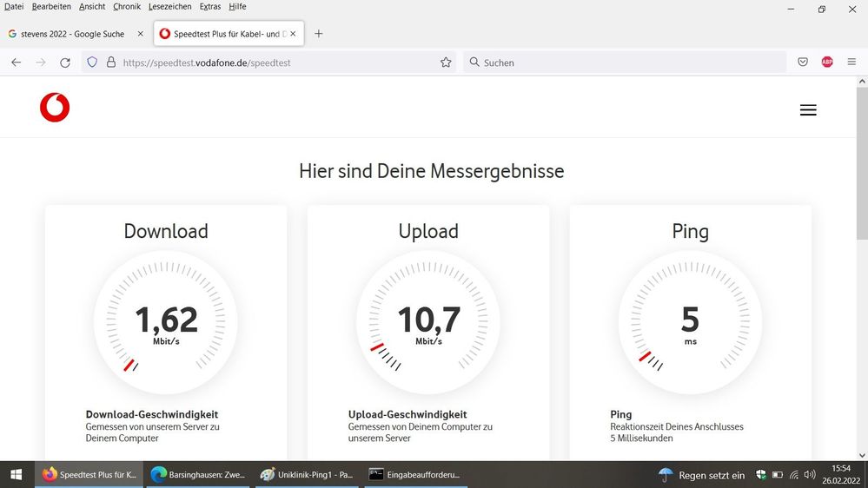The height and width of the screenshot is (488, 868).
Task: Reload the current page
Action: coord(65,63)
